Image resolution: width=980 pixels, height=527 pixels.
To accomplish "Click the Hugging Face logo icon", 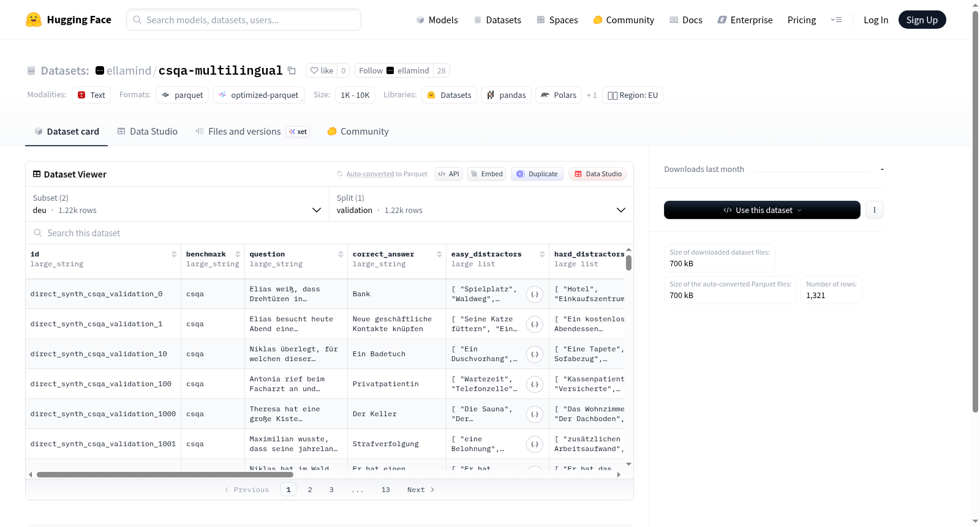I will pos(34,20).
